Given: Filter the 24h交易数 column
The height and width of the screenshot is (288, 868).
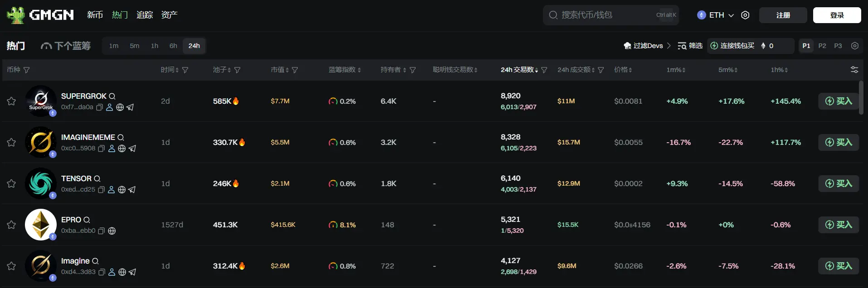Looking at the screenshot, I should (544, 70).
